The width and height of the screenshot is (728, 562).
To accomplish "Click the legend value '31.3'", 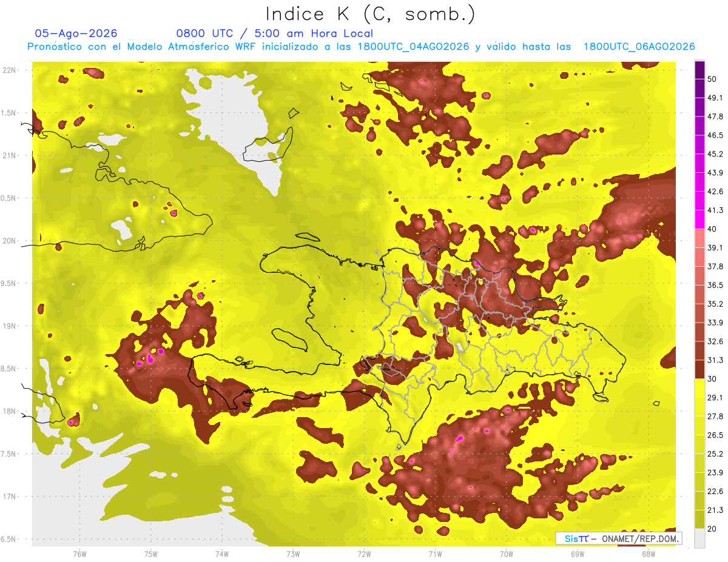I will [715, 360].
